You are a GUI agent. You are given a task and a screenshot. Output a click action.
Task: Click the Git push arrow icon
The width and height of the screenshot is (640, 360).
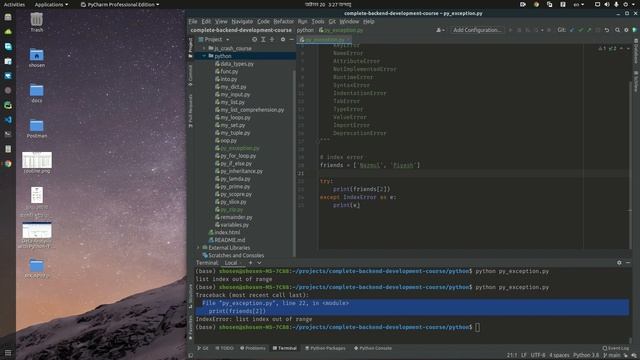[x=589, y=30]
